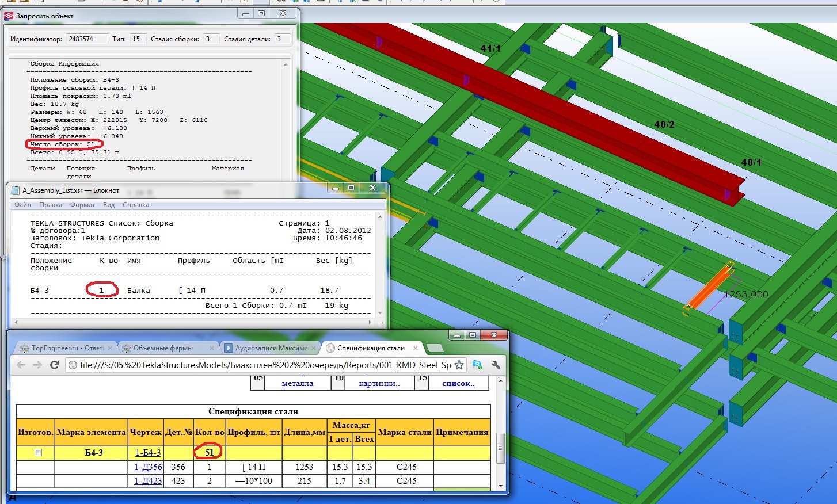Image resolution: width=837 pixels, height=504 pixels.
Task: Open the Файл menu in Notepad
Action: 23,205
